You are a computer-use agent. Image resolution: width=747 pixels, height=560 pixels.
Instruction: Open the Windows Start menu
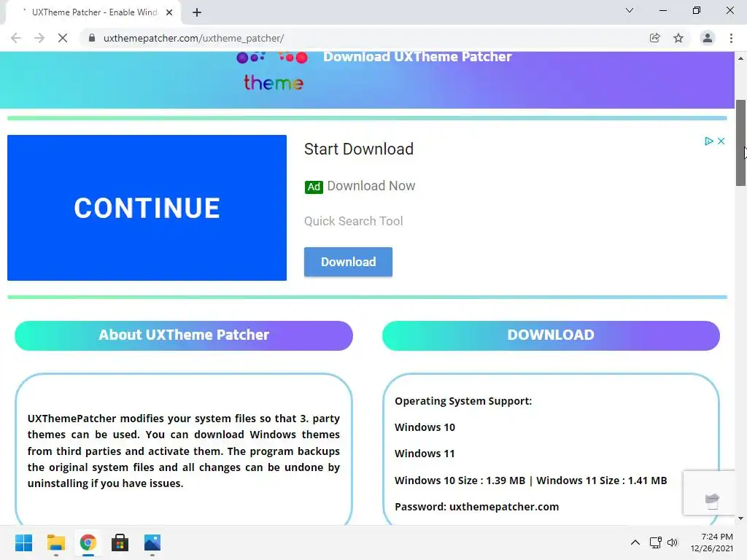click(23, 542)
